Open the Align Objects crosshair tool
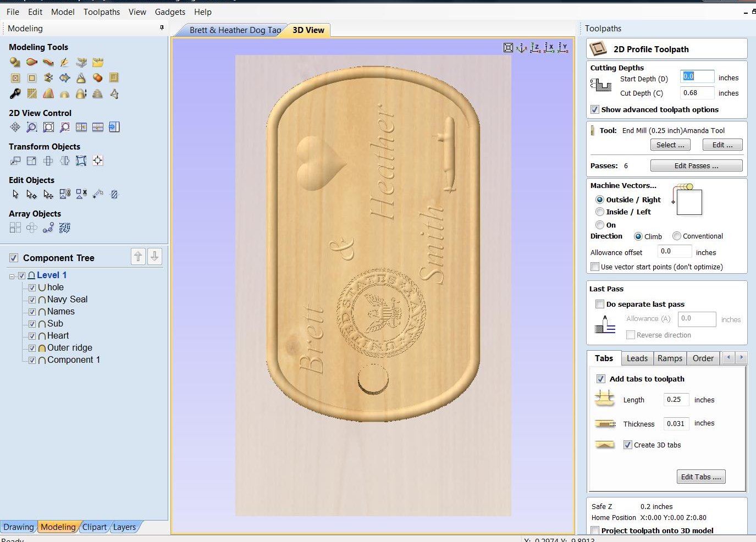Viewport: 756px width, 542px height. coord(98,161)
